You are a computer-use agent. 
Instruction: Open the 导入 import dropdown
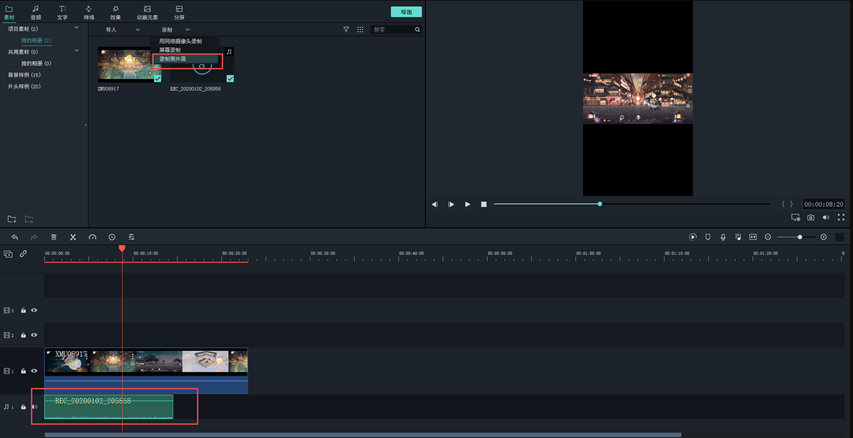tap(122, 30)
